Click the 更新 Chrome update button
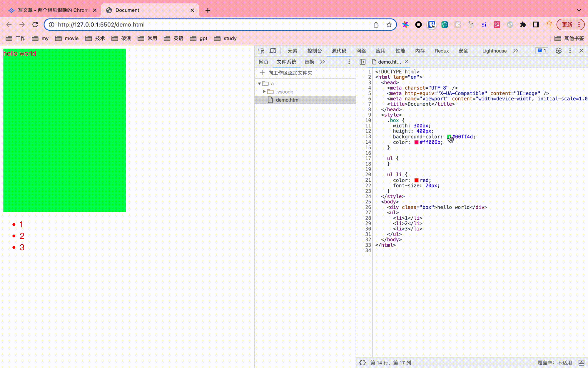588x368 pixels. coord(568,24)
